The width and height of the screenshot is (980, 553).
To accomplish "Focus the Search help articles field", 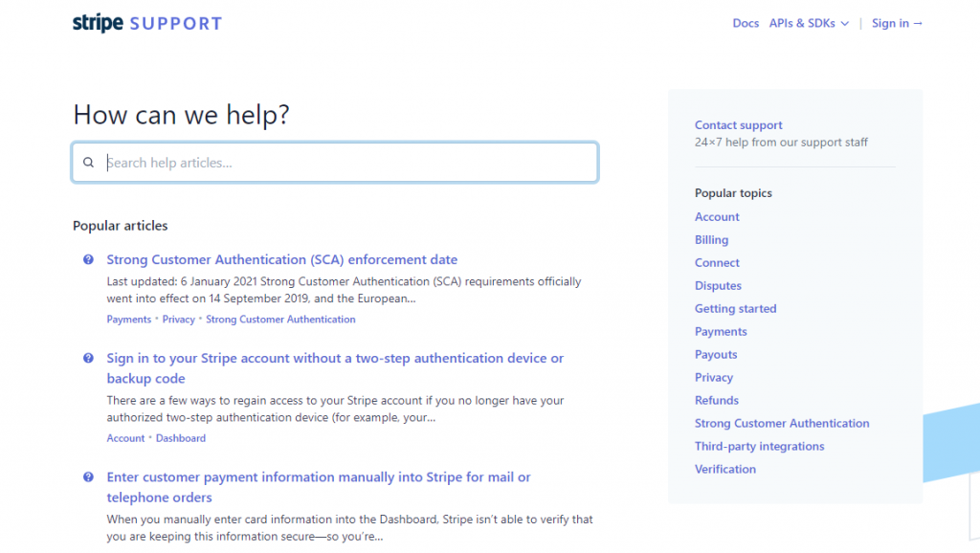I will pos(335,163).
